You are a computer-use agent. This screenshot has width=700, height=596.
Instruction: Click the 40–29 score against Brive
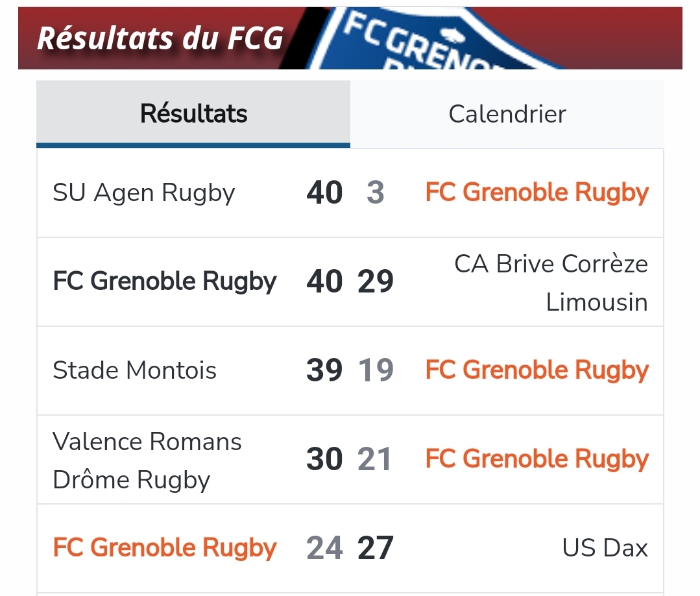[x=350, y=281]
